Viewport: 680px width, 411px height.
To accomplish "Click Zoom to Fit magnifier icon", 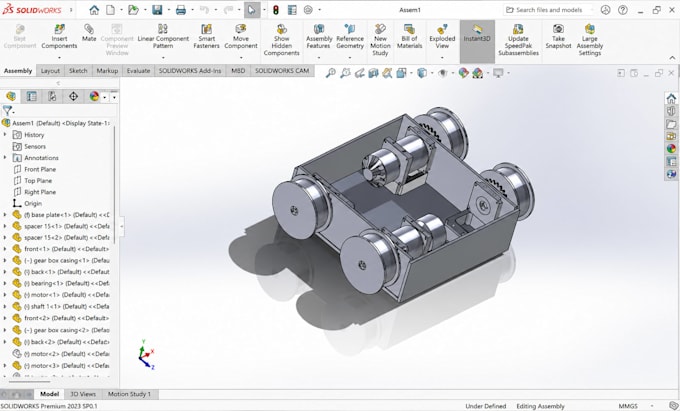I will (x=330, y=73).
